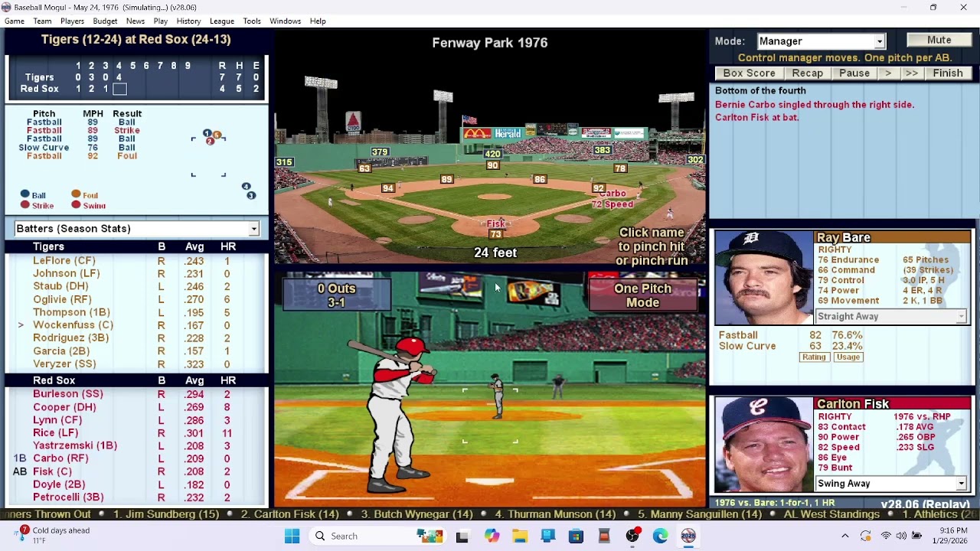Image resolution: width=980 pixels, height=551 pixels.
Task: Open the Swing Away batting dropdown
Action: tap(892, 484)
